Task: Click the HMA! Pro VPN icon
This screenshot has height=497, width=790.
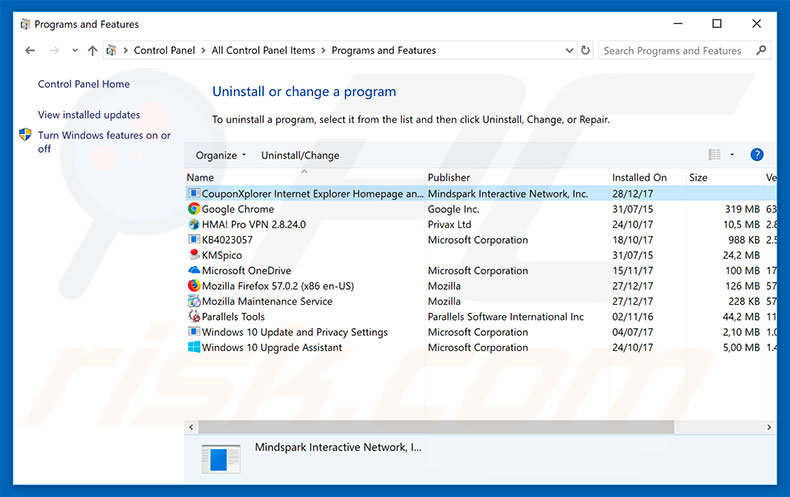Action: point(193,224)
